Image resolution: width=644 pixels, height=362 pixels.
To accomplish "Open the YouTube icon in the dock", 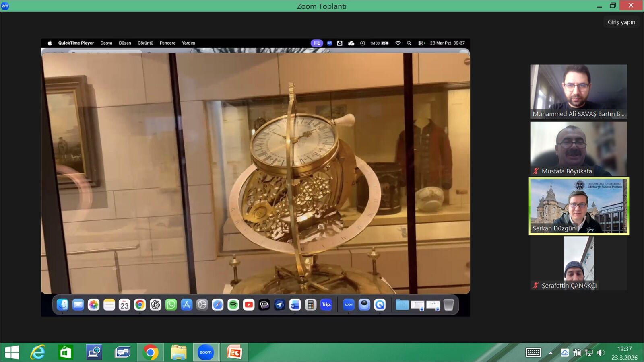I will coord(249,305).
